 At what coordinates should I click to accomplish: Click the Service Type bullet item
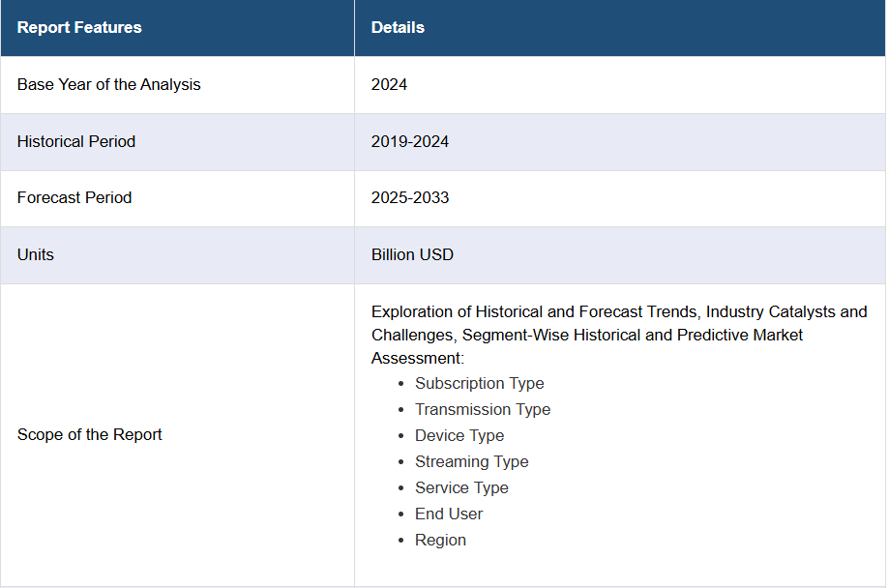pyautogui.click(x=461, y=487)
